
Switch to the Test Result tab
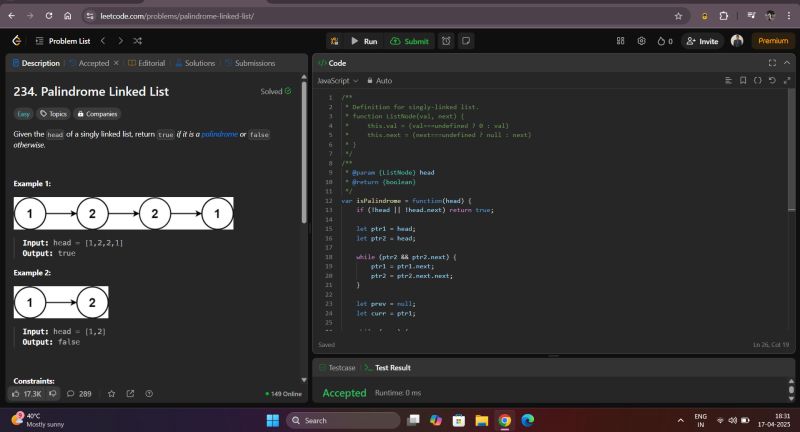388,368
